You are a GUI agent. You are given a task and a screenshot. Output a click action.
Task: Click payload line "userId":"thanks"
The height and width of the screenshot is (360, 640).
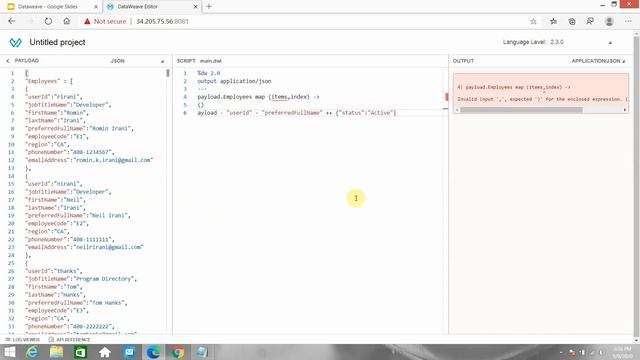coord(53,271)
